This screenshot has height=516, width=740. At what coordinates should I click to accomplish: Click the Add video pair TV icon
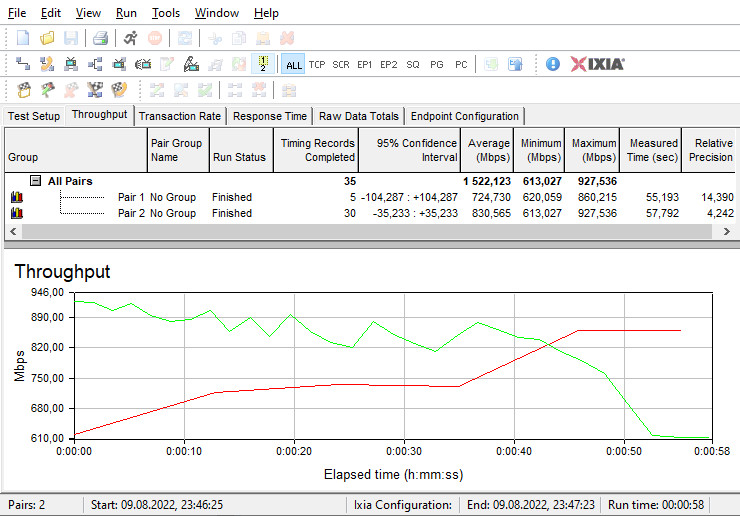(71, 64)
